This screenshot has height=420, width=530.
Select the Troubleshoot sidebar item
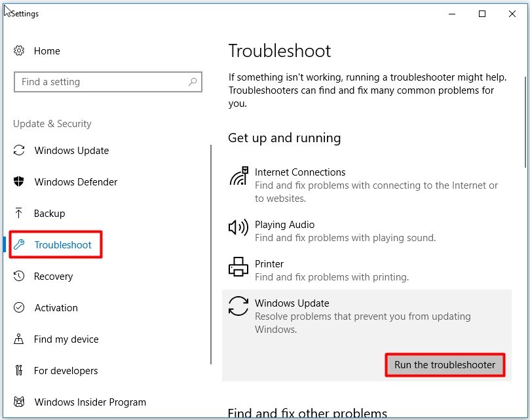63,245
